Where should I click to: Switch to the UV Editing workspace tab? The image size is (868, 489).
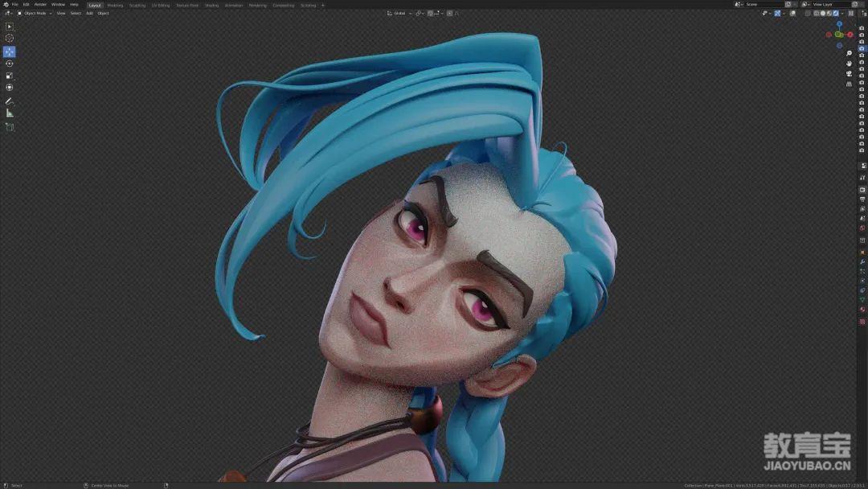[x=161, y=5]
